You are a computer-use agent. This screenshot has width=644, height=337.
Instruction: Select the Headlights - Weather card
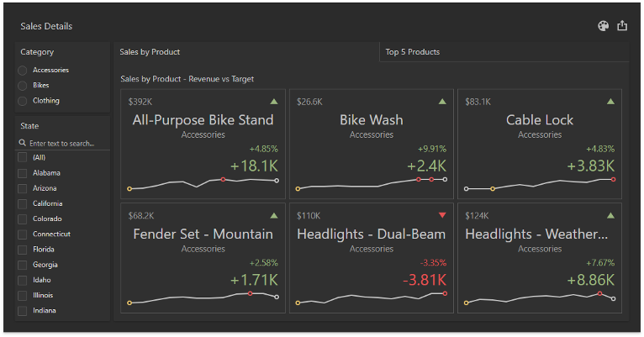(x=539, y=257)
